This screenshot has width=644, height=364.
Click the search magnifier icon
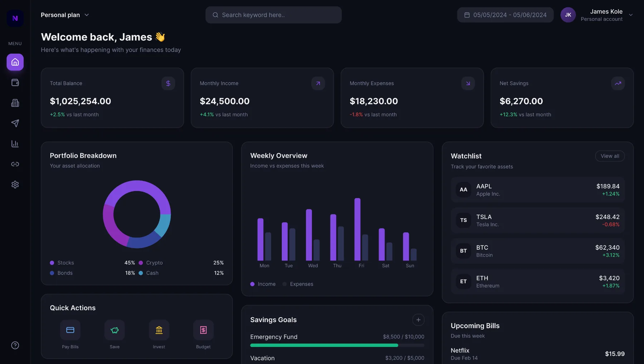[215, 15]
